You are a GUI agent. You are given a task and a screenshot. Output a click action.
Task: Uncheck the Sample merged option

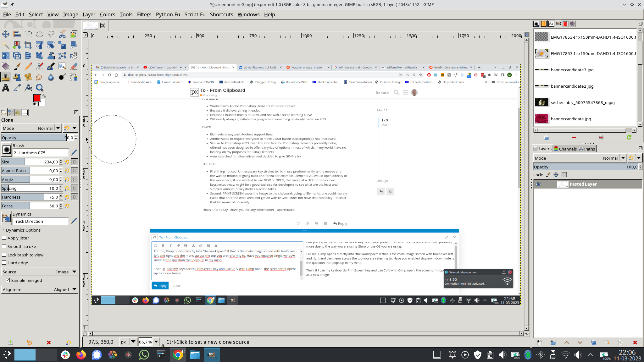point(8,280)
